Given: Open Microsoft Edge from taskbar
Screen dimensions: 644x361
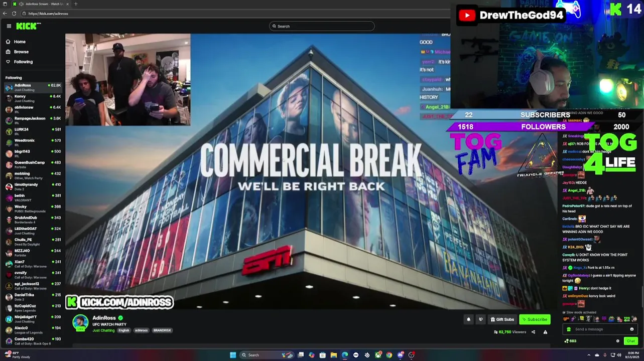Looking at the screenshot, I should pos(345,355).
